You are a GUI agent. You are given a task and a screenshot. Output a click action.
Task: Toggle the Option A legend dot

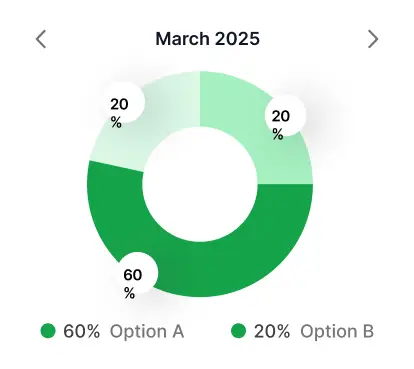pyautogui.click(x=48, y=331)
